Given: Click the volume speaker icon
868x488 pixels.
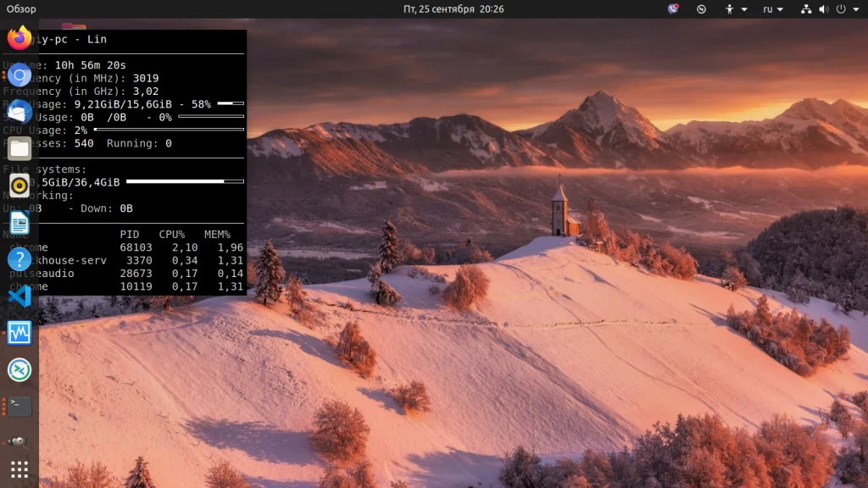Looking at the screenshot, I should point(824,9).
